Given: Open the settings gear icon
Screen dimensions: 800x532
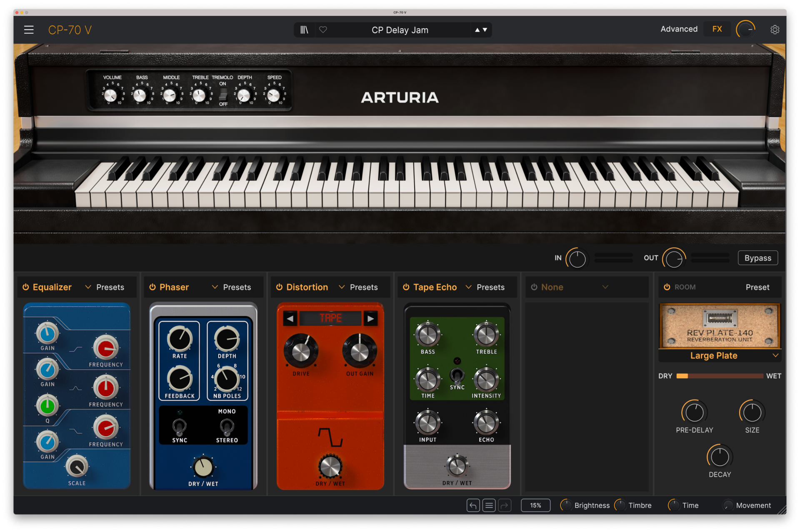Looking at the screenshot, I should tap(775, 30).
